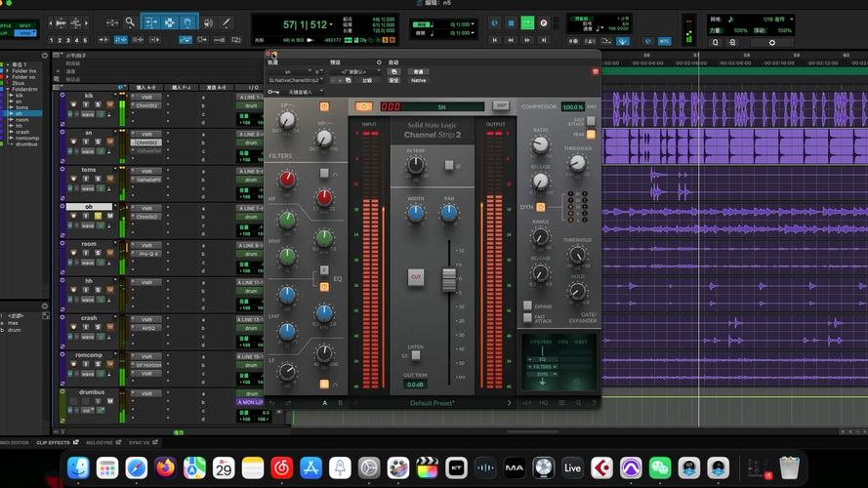Click the compressor mix 100.0 % field

572,106
